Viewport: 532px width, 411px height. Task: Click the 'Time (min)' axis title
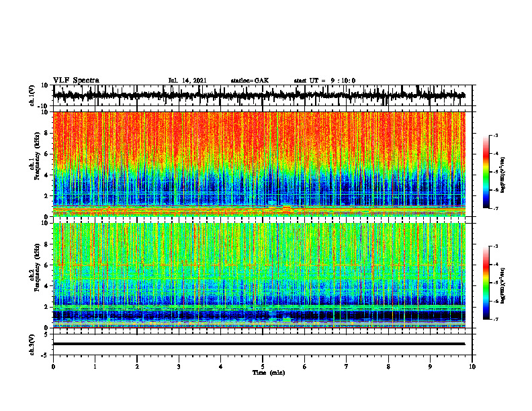269,373
